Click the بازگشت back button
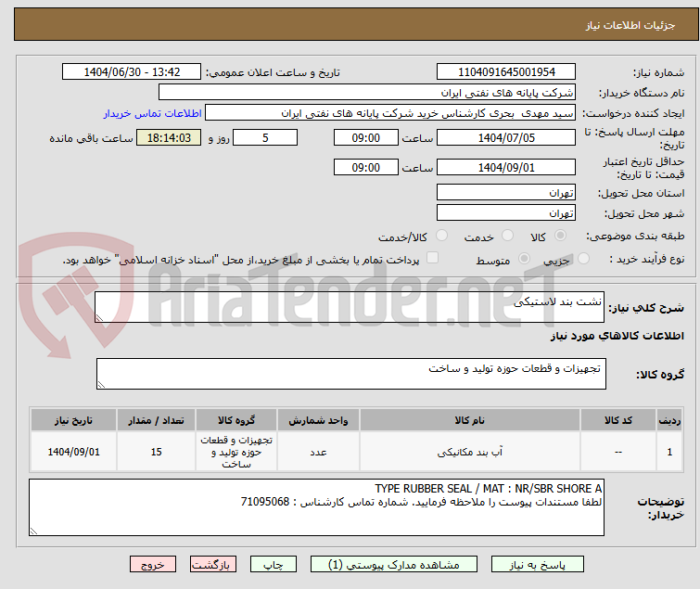This screenshot has width=700, height=589. click(x=213, y=565)
